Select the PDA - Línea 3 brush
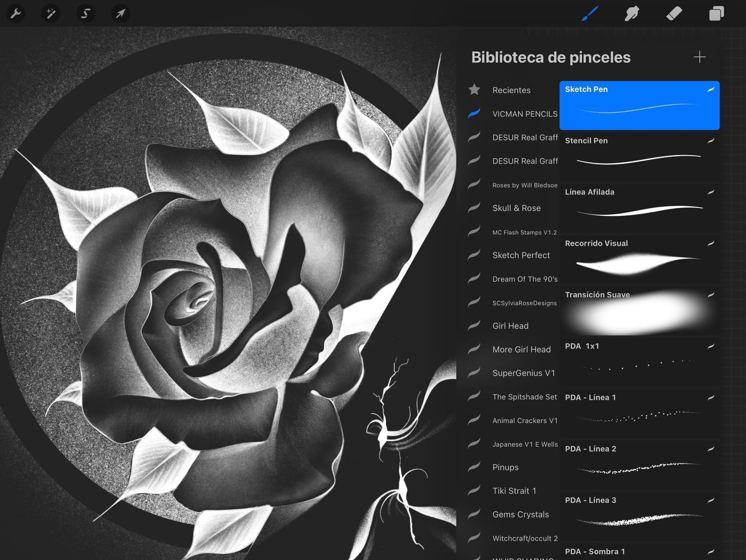Image resolution: width=746 pixels, height=560 pixels. pos(640,515)
